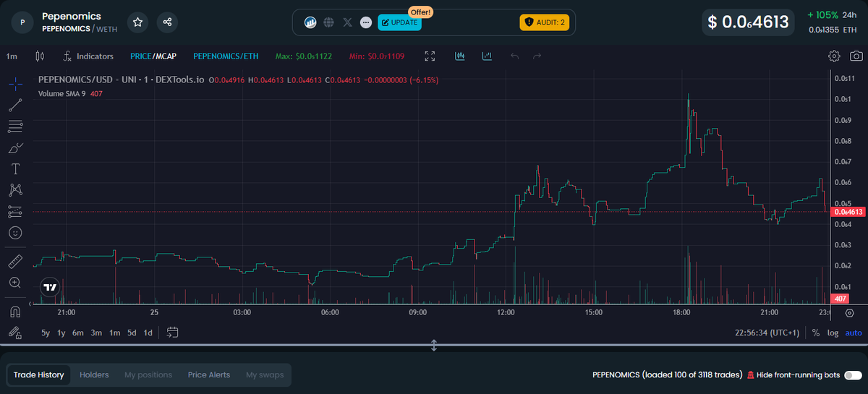Click the share icon next to Pepenomics
Viewport: 868px width, 394px height.
pyautogui.click(x=167, y=22)
